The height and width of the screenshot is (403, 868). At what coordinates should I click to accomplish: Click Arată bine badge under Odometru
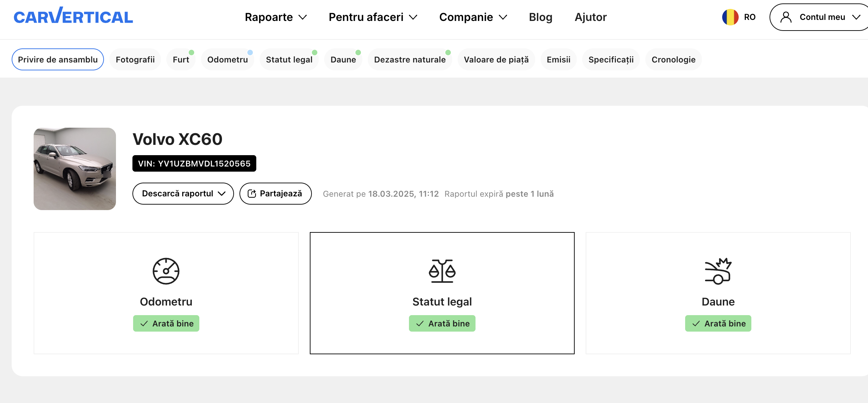pos(166,323)
